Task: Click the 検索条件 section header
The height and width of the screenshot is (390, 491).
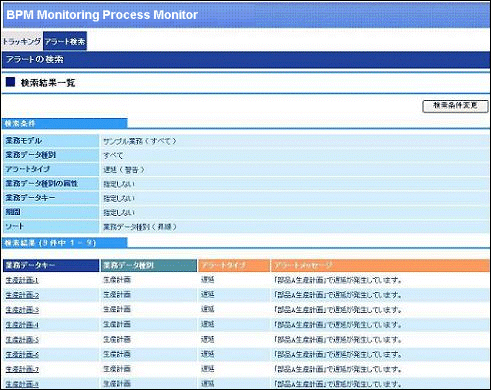Action: (x=65, y=123)
